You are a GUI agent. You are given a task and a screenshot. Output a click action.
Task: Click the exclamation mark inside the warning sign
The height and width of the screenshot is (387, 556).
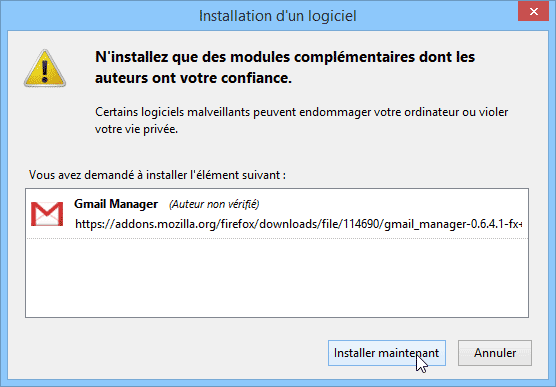pyautogui.click(x=45, y=71)
